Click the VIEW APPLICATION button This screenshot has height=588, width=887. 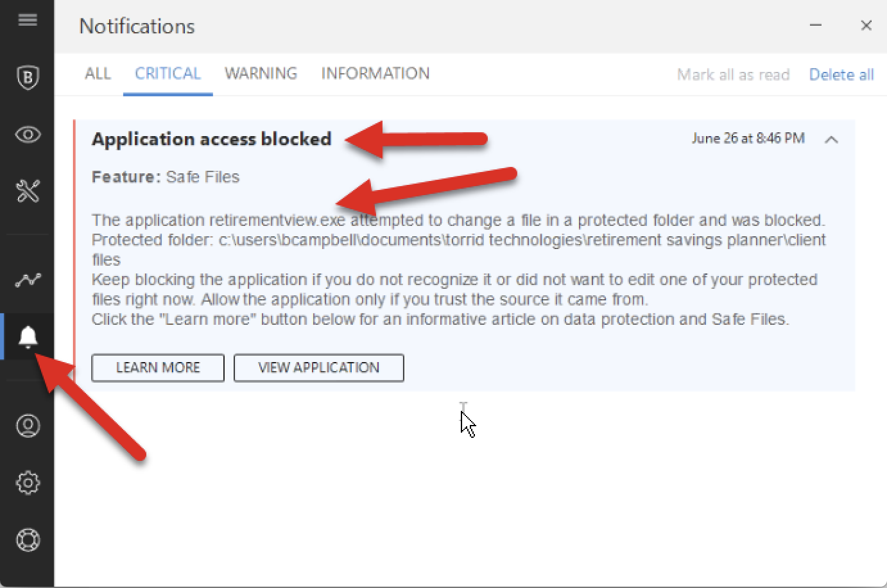(x=319, y=368)
